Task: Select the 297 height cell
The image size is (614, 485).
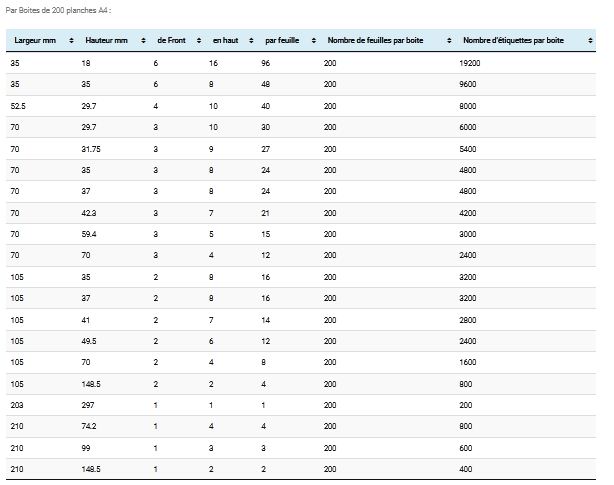Action: pyautogui.click(x=88, y=406)
